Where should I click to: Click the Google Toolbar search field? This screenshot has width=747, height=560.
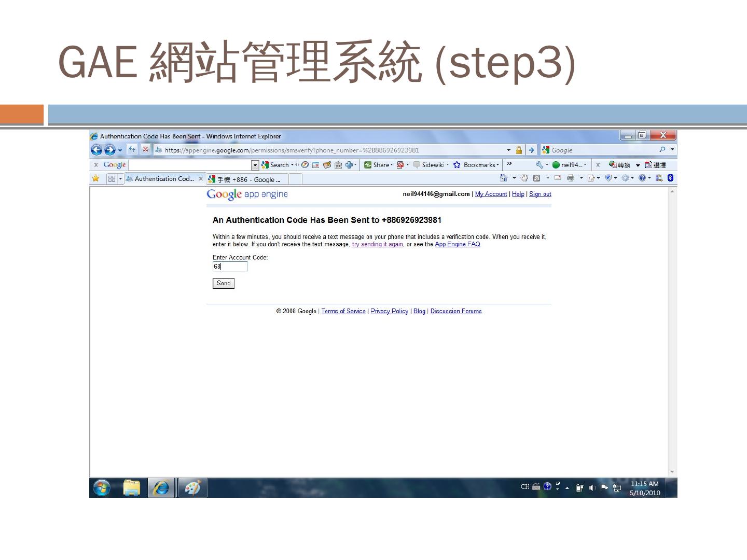(x=190, y=165)
